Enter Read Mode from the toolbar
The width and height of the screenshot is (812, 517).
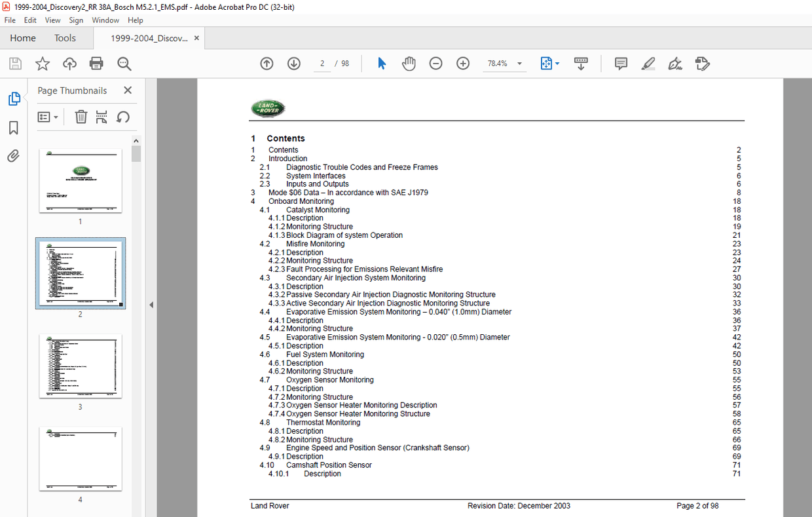(581, 64)
